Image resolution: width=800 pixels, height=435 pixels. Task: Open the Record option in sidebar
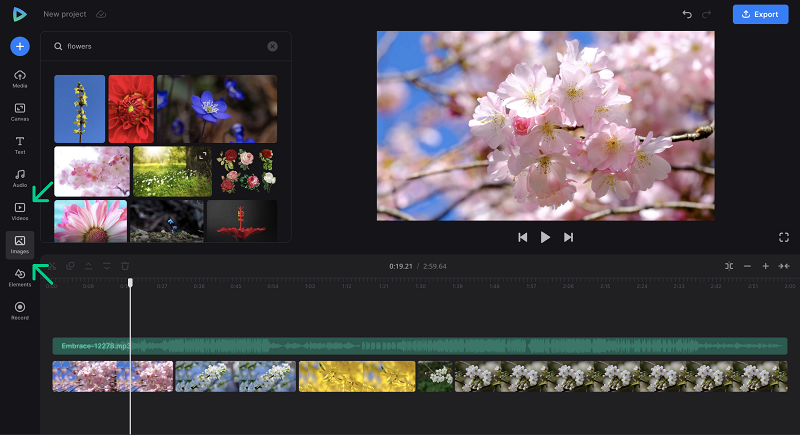point(20,311)
